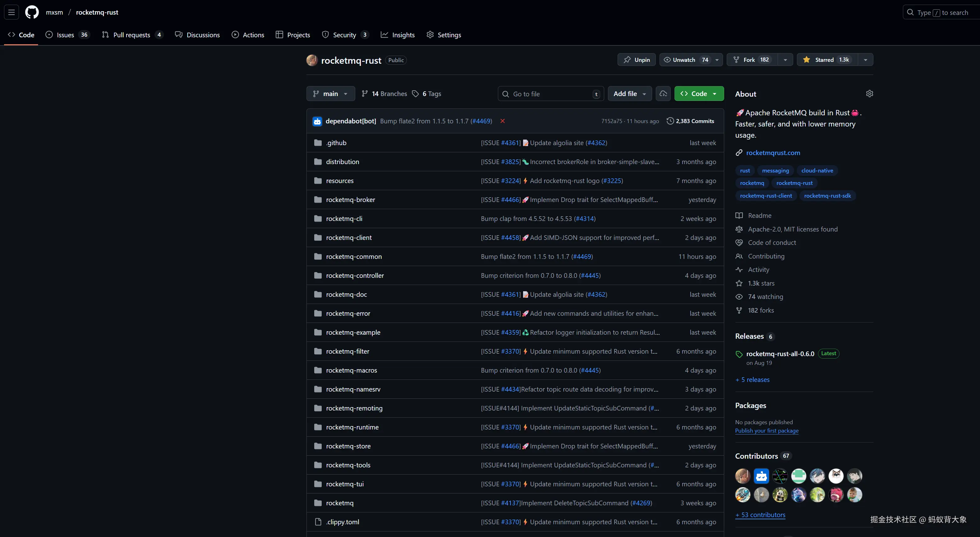
Task: Click the Codespaces cloud icon button
Action: pos(663,94)
